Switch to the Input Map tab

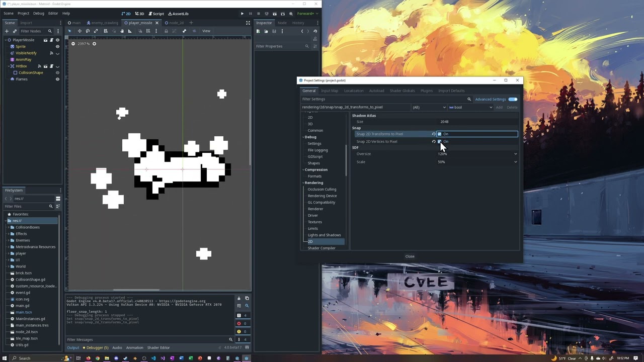coord(330,91)
